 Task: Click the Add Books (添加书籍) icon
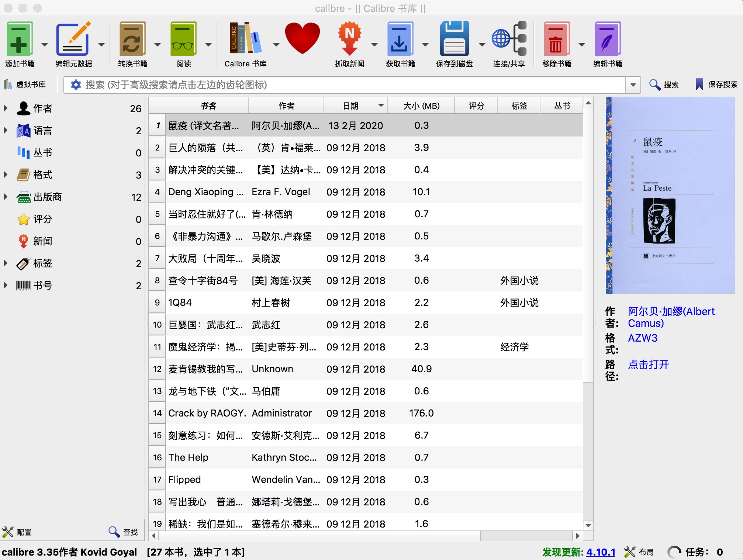[x=19, y=39]
